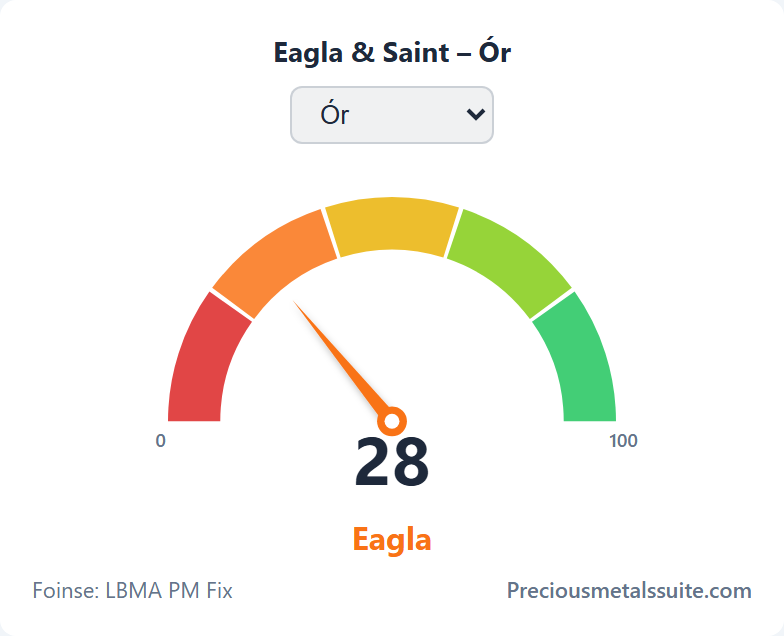Click divider between orange and yellow segments
784x636 pixels.
click(331, 234)
